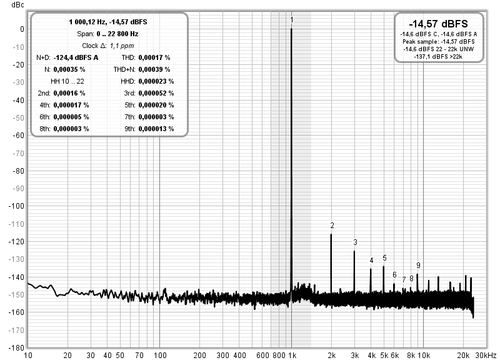The width and height of the screenshot is (500, 363).
Task: Click the 'dBc' unit label on the vertical axis
Action: coord(18,5)
